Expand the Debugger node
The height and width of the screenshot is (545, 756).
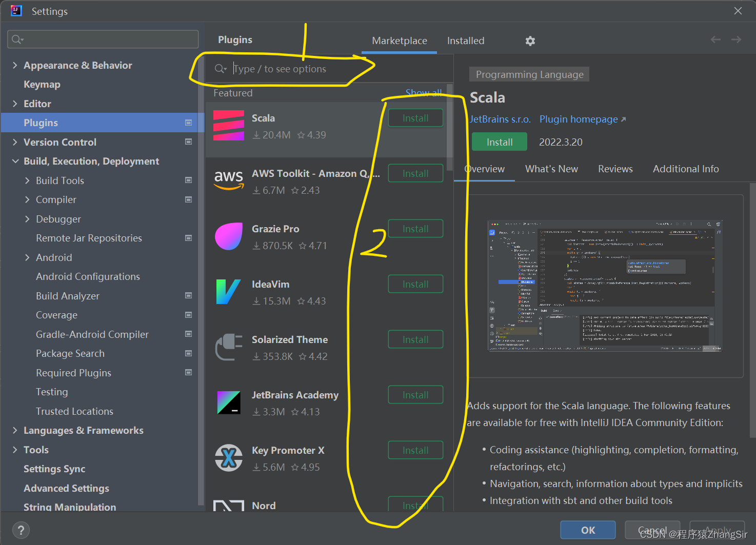[x=27, y=219]
